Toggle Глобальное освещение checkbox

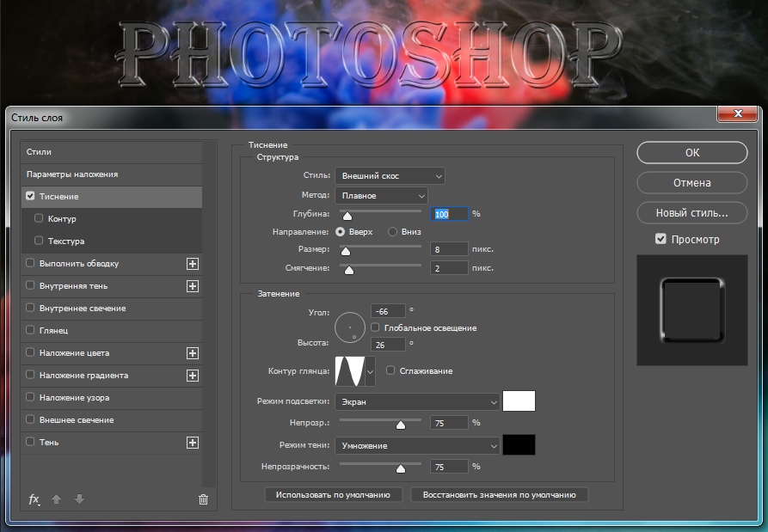point(375,327)
